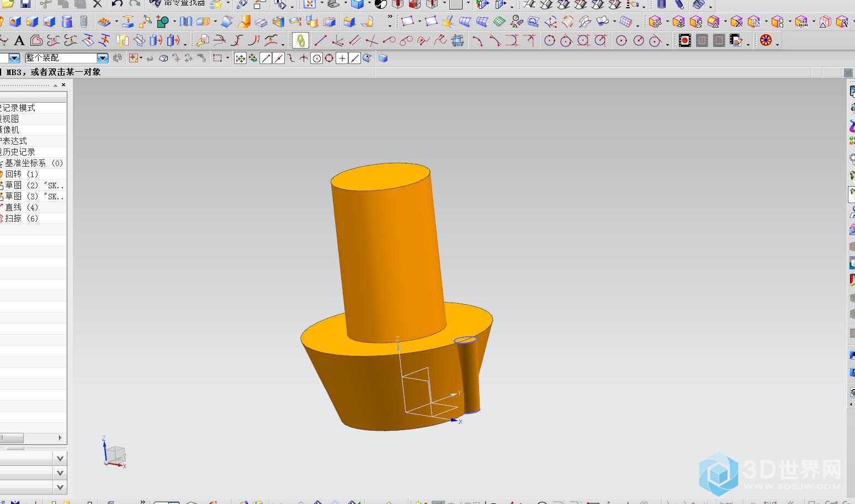Expand the first collapsed panel below navigator
855x504 pixels.
point(60,459)
